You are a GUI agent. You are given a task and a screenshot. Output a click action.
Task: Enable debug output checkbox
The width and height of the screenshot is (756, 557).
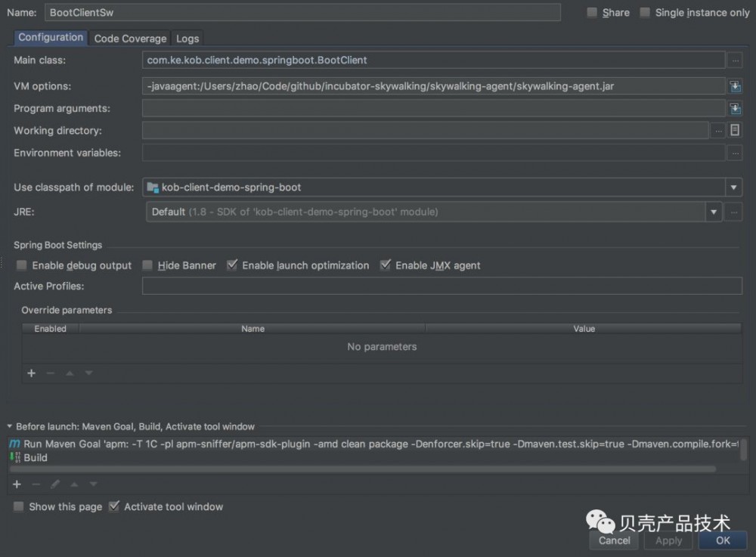coord(21,265)
